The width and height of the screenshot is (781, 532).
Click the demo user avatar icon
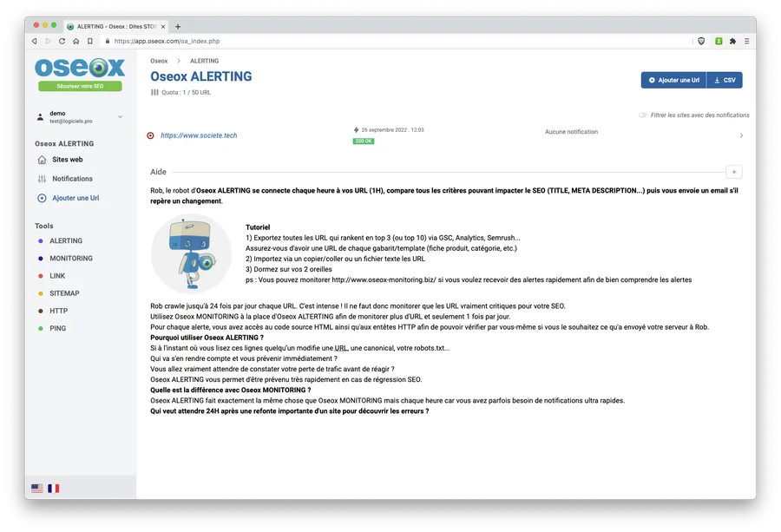40,117
